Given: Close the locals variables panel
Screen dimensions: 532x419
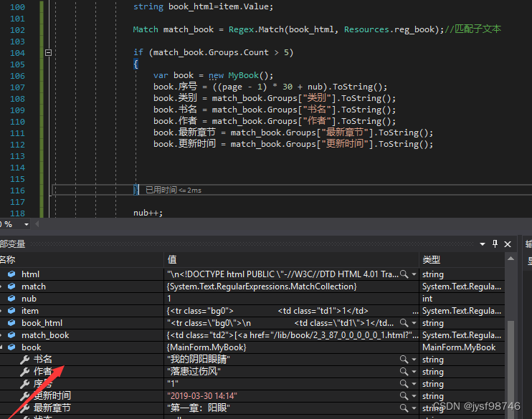Looking at the screenshot, I should (508, 244).
